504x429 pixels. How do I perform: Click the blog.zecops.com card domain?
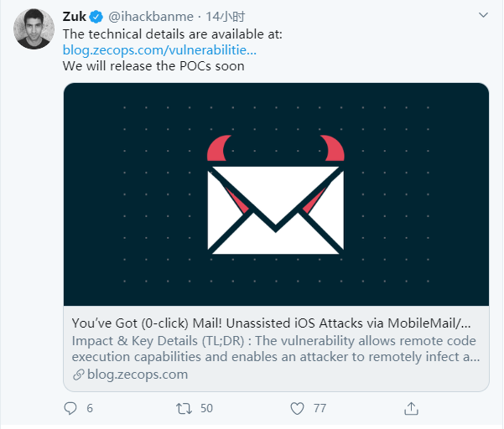click(137, 375)
